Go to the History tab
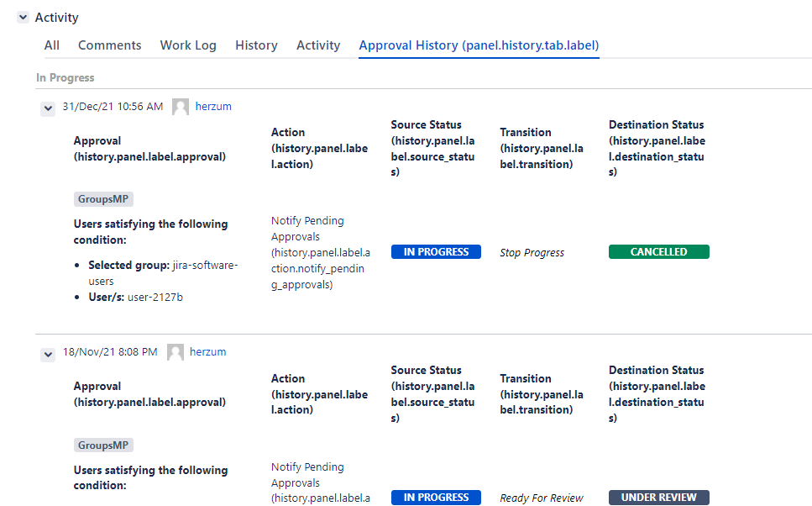 click(x=256, y=45)
